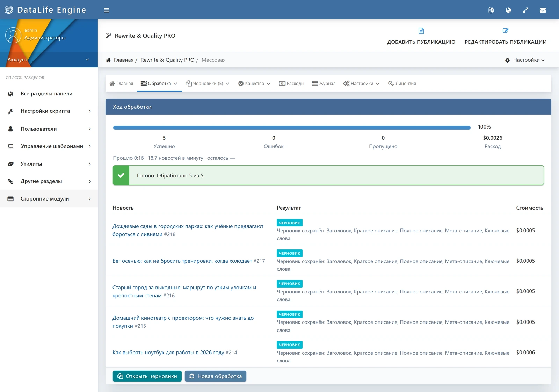Expand Сторонние модули section chevron

click(90, 199)
